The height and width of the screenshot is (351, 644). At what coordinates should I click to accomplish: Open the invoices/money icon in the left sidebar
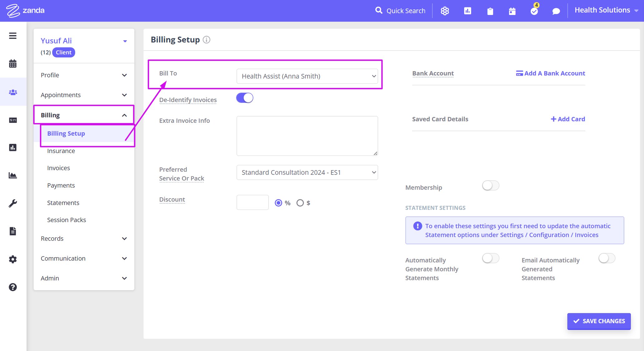13,120
